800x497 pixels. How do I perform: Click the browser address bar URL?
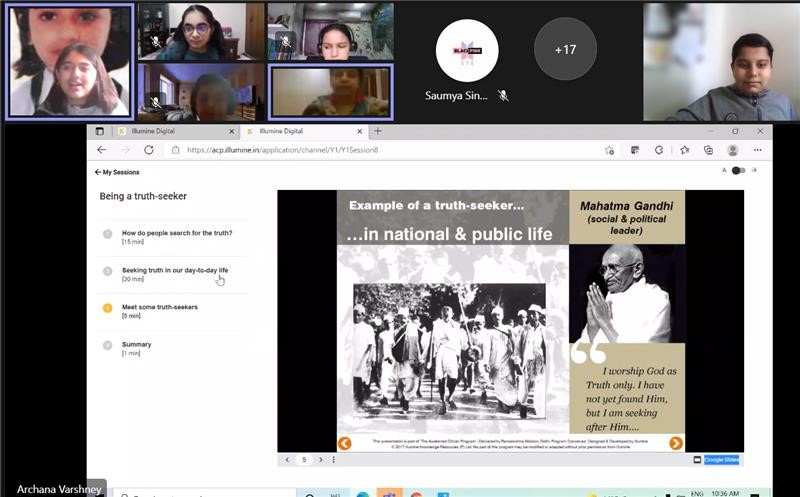(290, 150)
